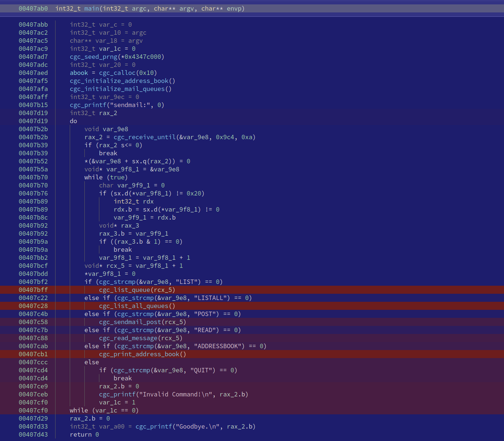
Task: Click the "do" keyword
Action: pos(73,121)
